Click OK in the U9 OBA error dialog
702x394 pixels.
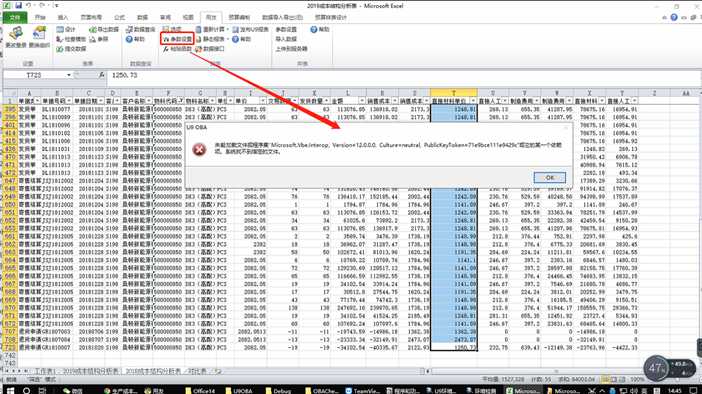pos(549,178)
